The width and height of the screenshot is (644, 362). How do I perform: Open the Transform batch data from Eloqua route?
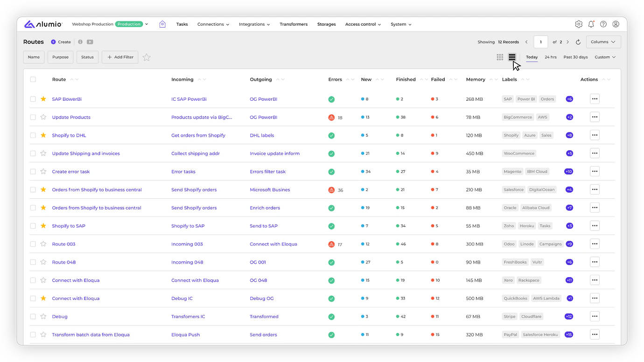pyautogui.click(x=91, y=334)
